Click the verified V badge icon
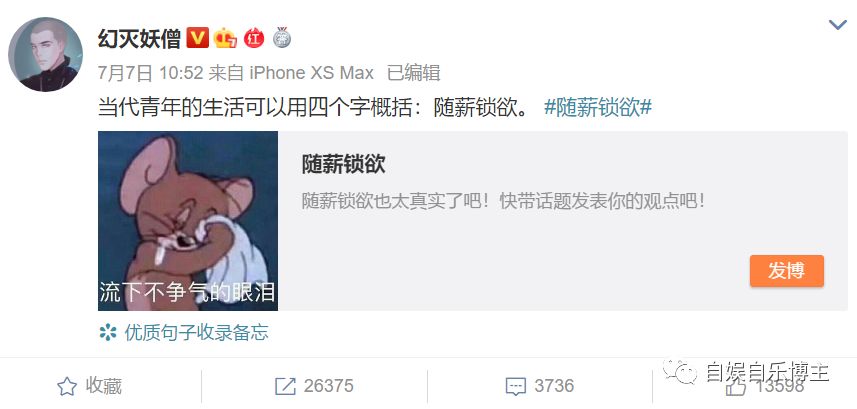 pos(197,38)
